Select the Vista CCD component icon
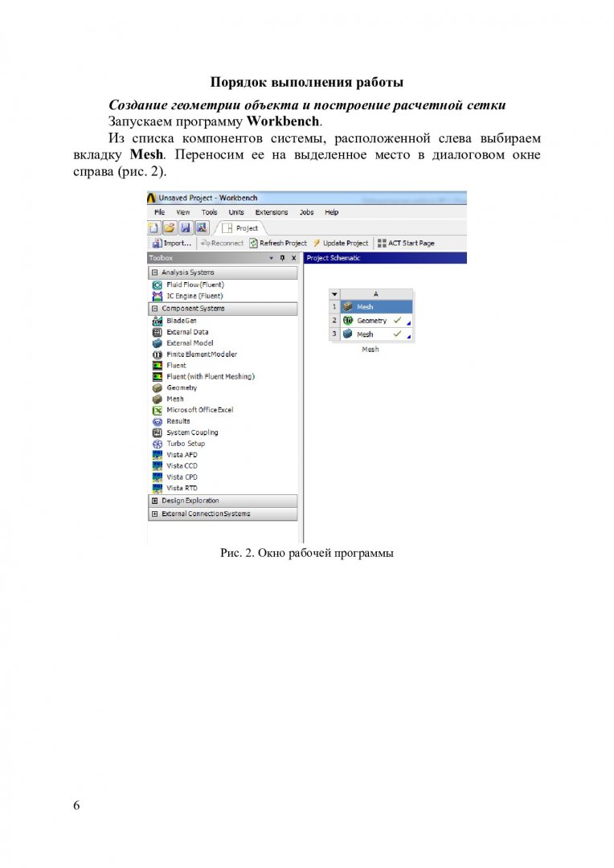This screenshot has height=868, width=614. (158, 466)
